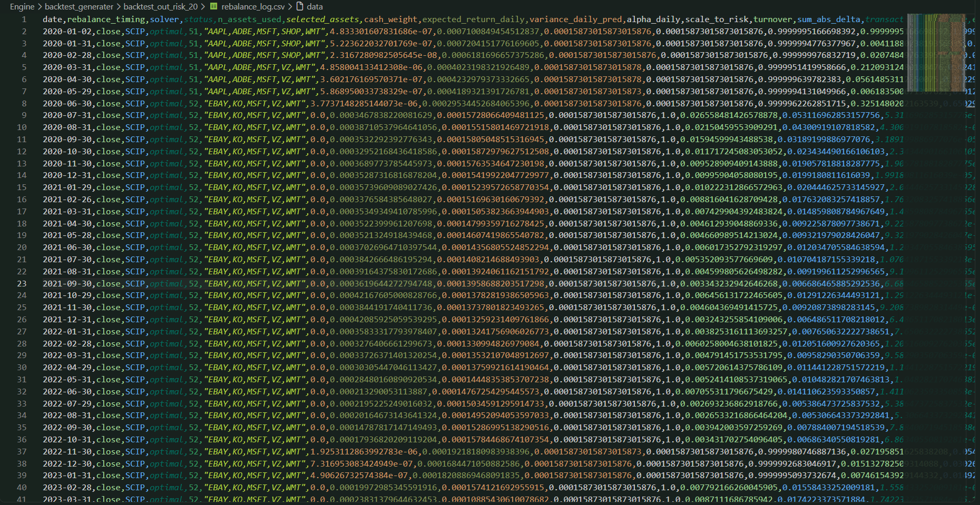The height and width of the screenshot is (505, 980).
Task: Click turnover header field
Action: pos(772,19)
